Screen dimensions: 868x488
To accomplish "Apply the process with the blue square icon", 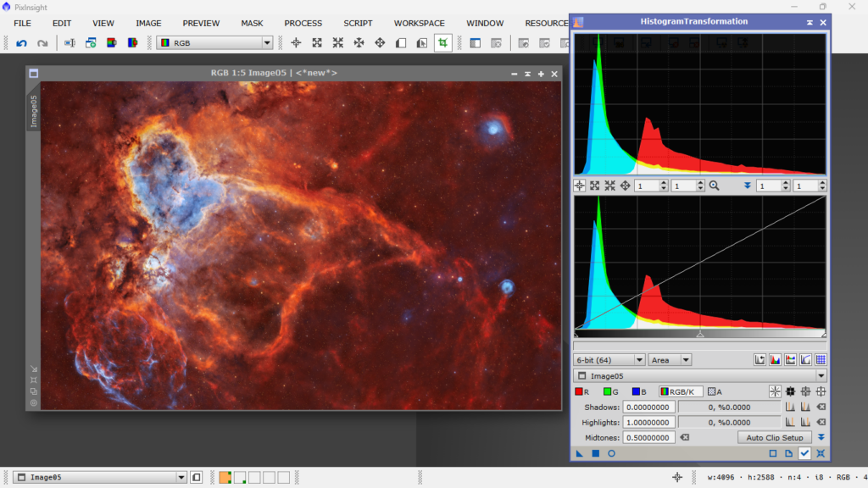I will pyautogui.click(x=596, y=453).
